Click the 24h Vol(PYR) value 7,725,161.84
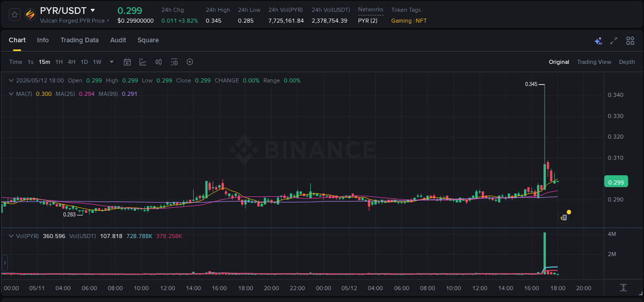This screenshot has width=644, height=302. [286, 21]
